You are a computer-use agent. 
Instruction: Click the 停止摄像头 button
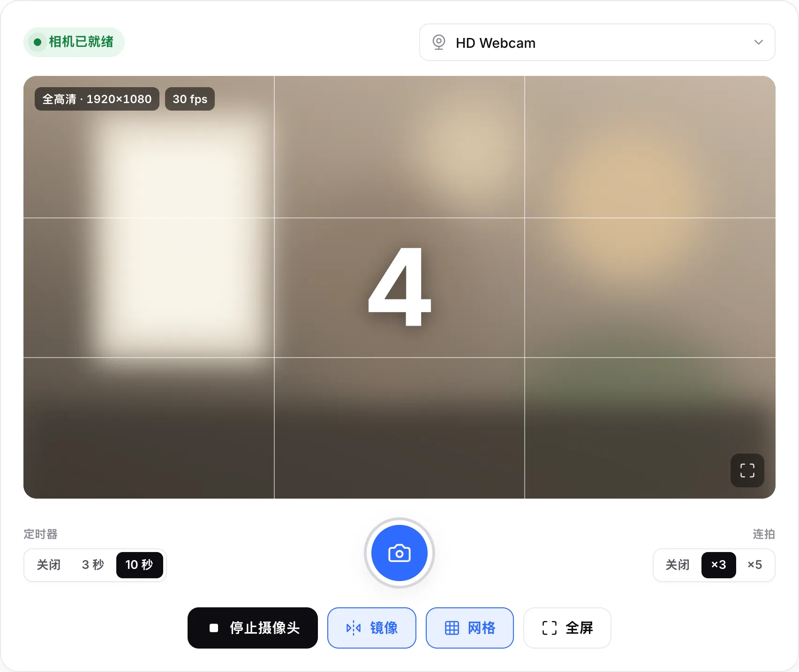tap(253, 628)
